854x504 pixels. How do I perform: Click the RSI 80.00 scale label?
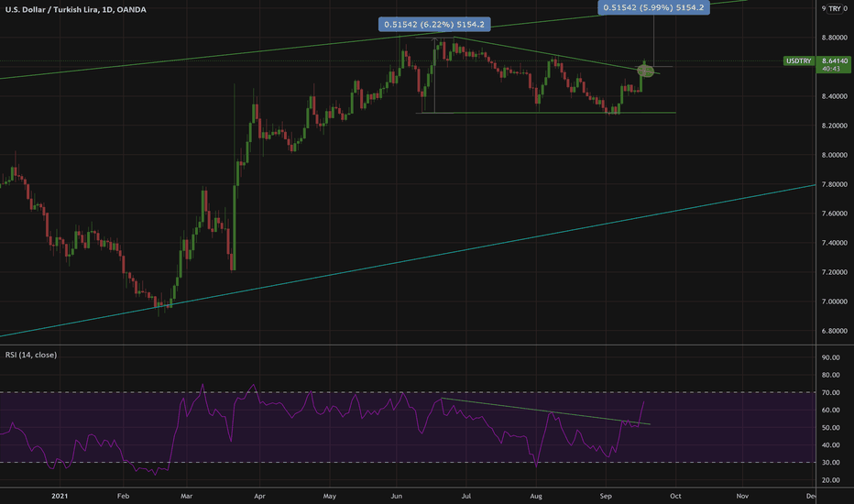(830, 376)
